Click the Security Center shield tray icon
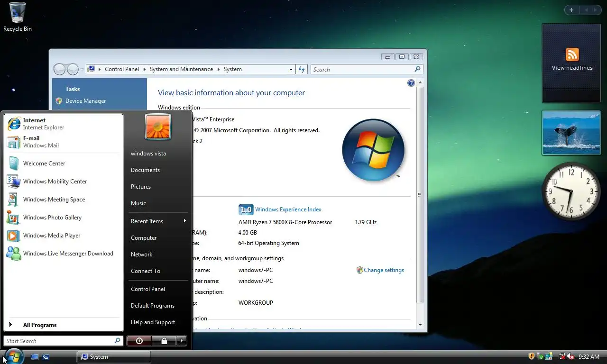Screen dimensions: 607x364 pyautogui.click(x=532, y=356)
